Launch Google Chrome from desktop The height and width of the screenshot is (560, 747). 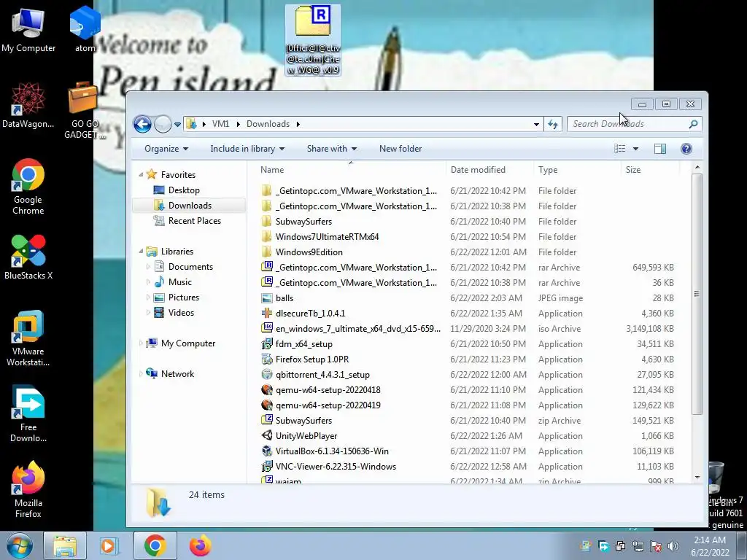(x=28, y=187)
